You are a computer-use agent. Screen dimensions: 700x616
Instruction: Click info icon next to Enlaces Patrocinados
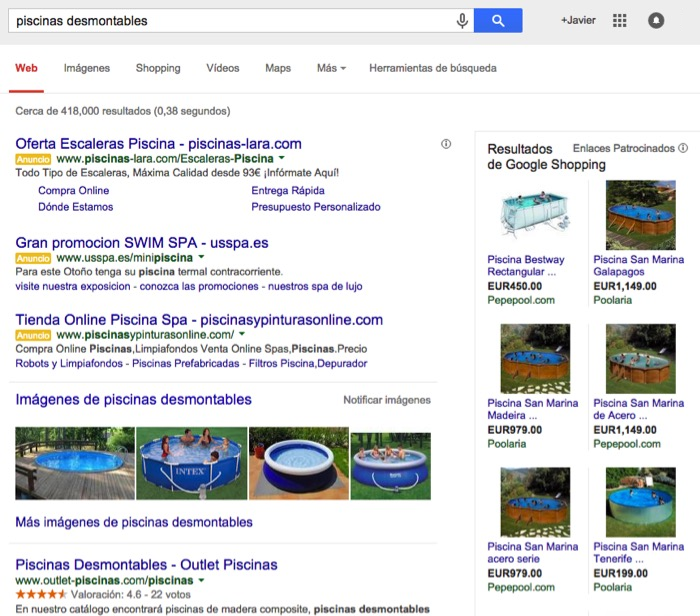(683, 148)
